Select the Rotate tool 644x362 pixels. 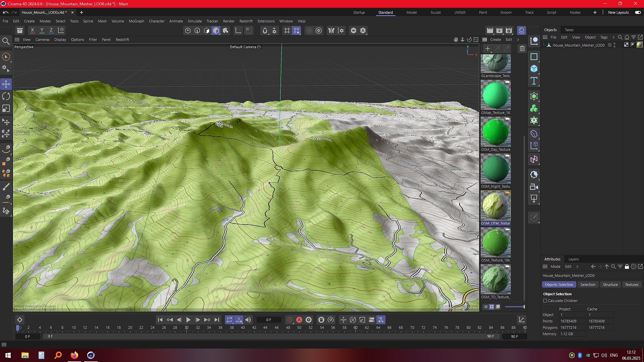pyautogui.click(x=6, y=97)
